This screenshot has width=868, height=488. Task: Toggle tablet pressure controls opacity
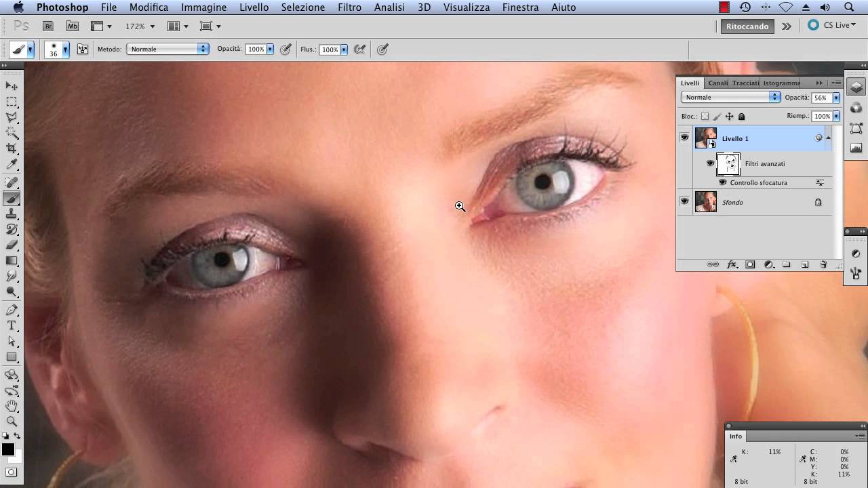(x=285, y=49)
